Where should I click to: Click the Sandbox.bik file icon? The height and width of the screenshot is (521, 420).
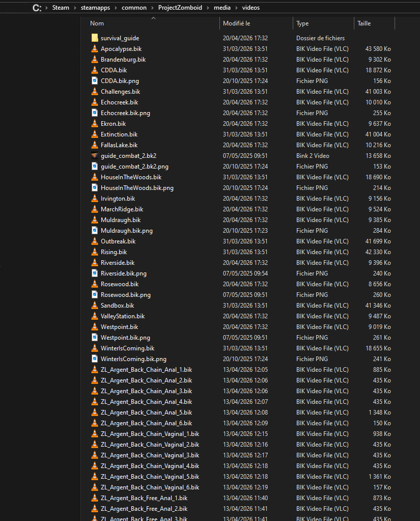[95, 306]
